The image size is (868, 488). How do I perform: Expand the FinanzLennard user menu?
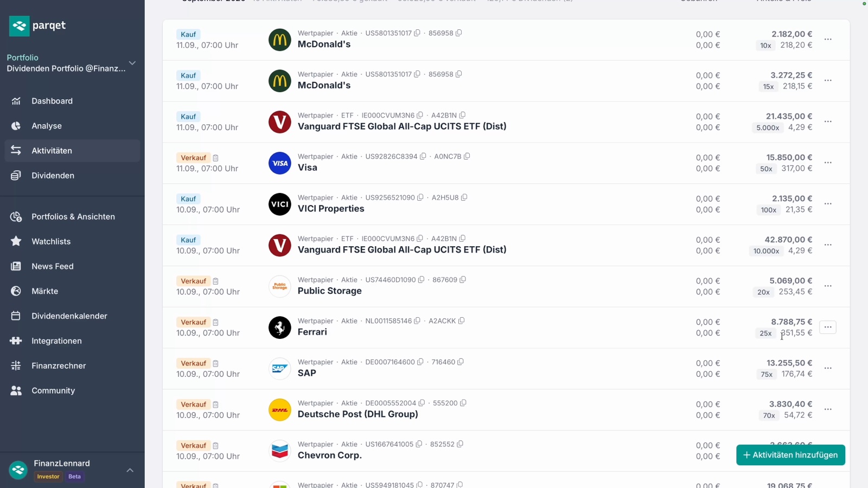(x=130, y=470)
